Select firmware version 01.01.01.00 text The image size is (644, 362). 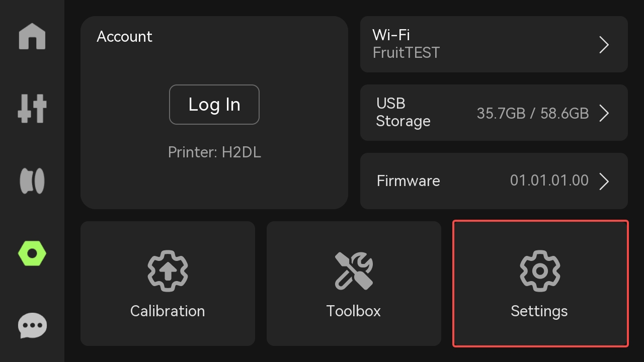(x=549, y=180)
